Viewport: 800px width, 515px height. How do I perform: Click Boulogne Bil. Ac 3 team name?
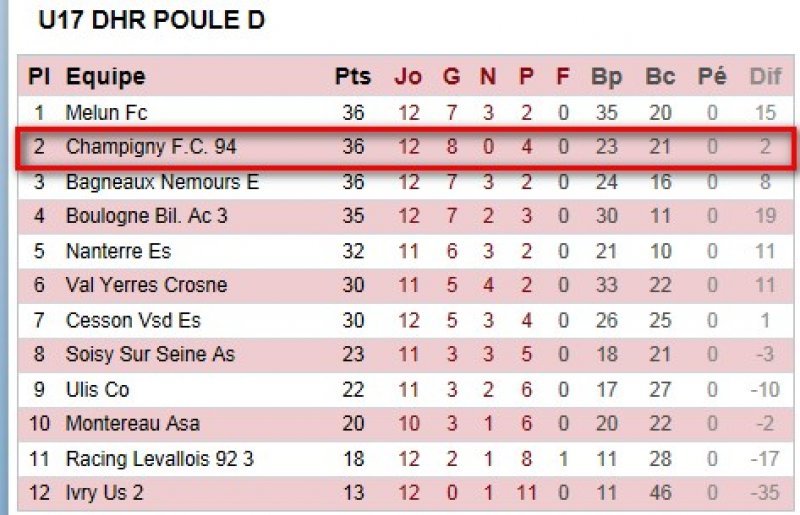[146, 216]
